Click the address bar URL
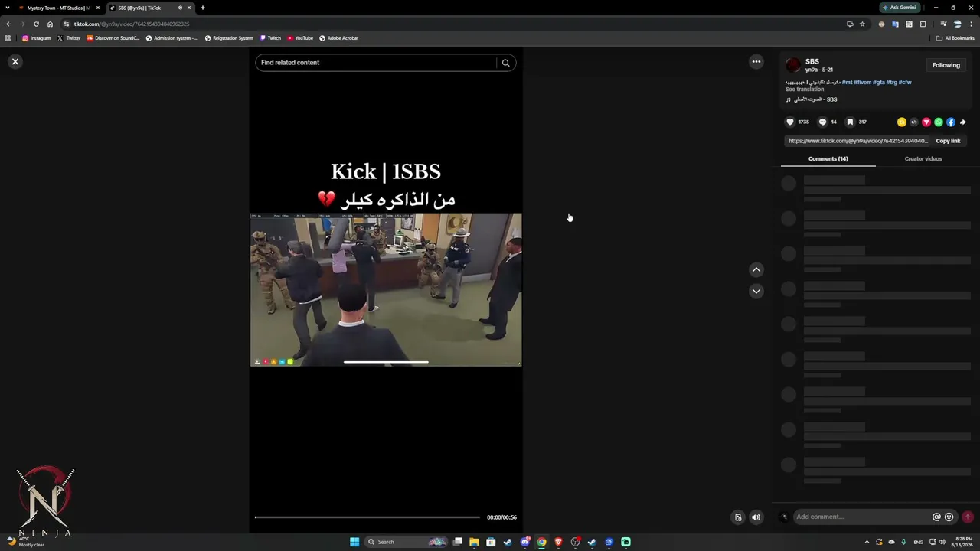 pos(132,24)
